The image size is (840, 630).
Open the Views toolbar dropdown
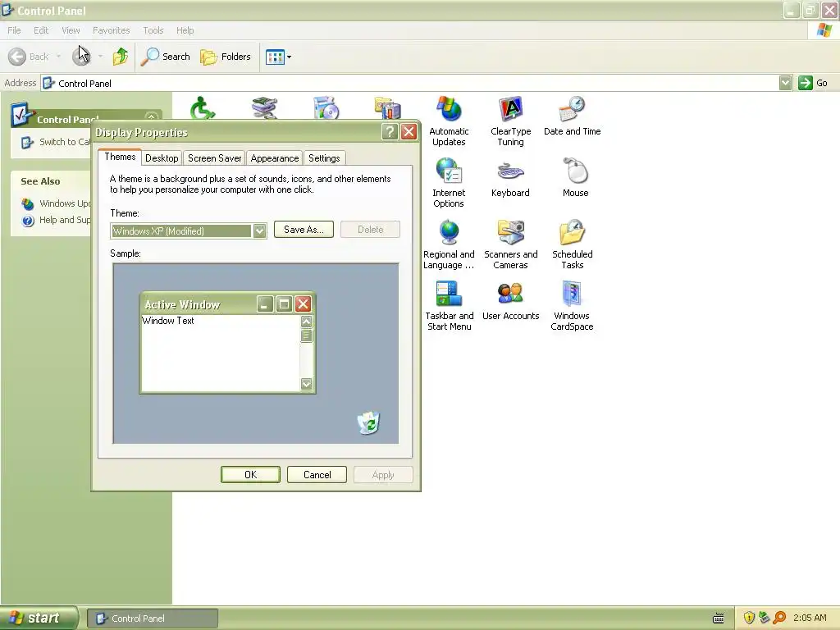coord(279,57)
